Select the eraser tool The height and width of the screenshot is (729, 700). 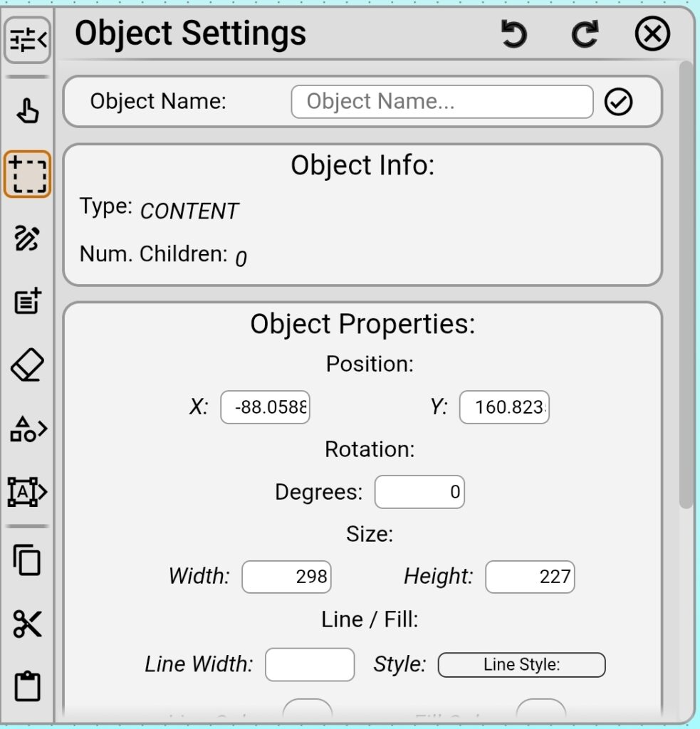(x=27, y=364)
